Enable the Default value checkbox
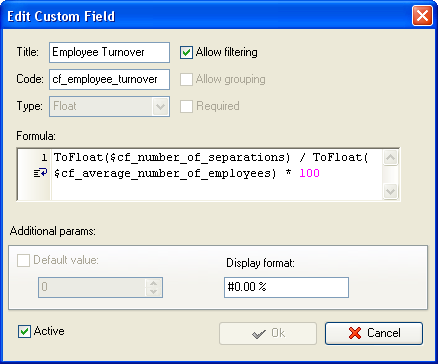 point(23,260)
